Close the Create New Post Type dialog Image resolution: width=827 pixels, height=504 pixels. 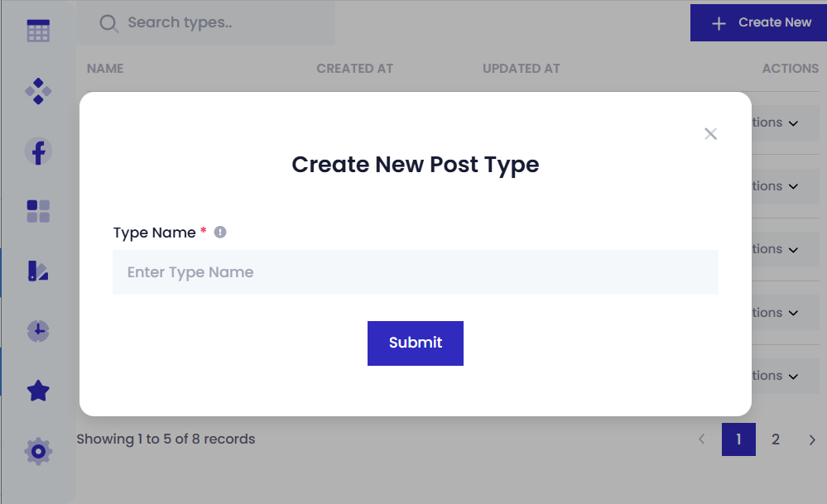(710, 134)
